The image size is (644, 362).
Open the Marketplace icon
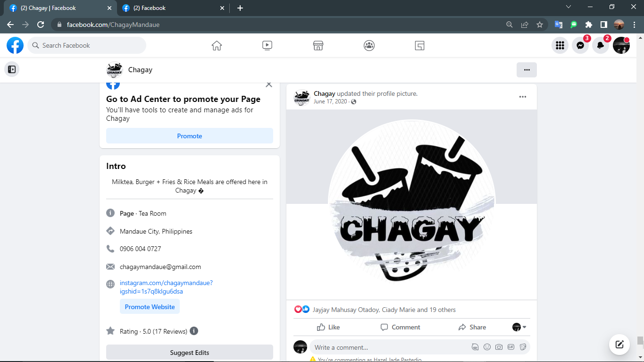tap(318, 45)
